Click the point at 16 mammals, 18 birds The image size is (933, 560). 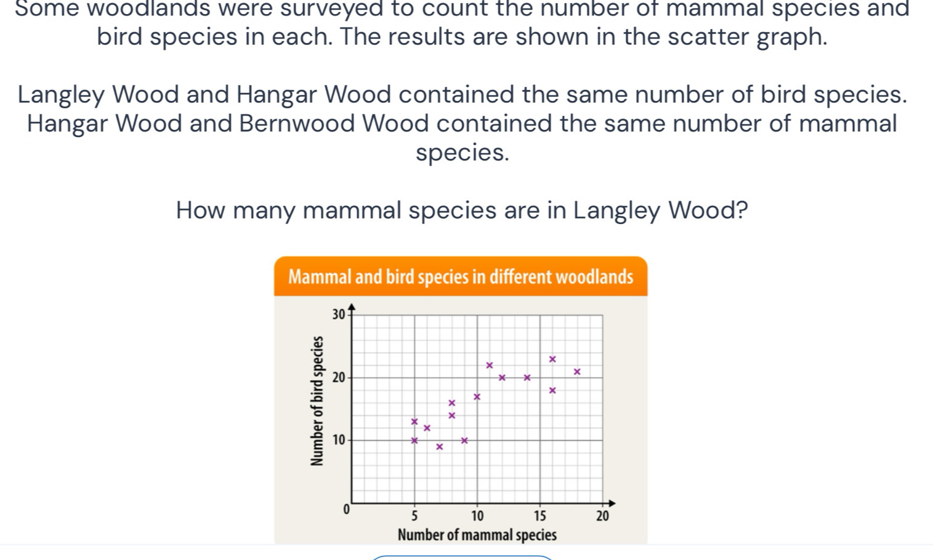pyautogui.click(x=552, y=390)
